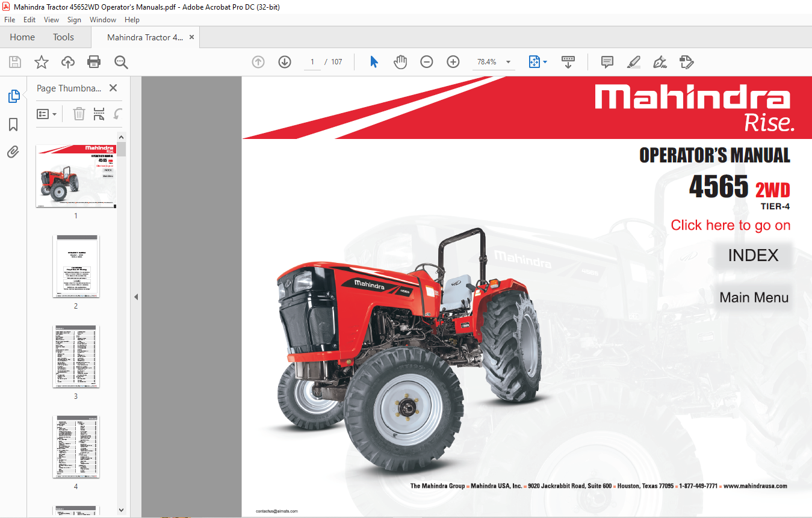The image size is (812, 518).
Task: Select the Mahindra Tractor document tab
Action: click(x=145, y=37)
